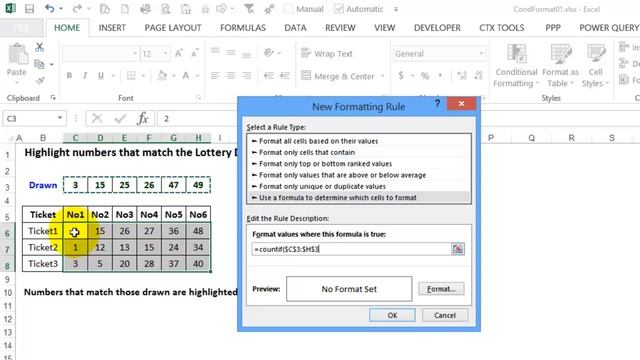Viewport: 640px width, 360px height.
Task: Click the Orientation text angle icon
Action: pyautogui.click(x=269, y=52)
